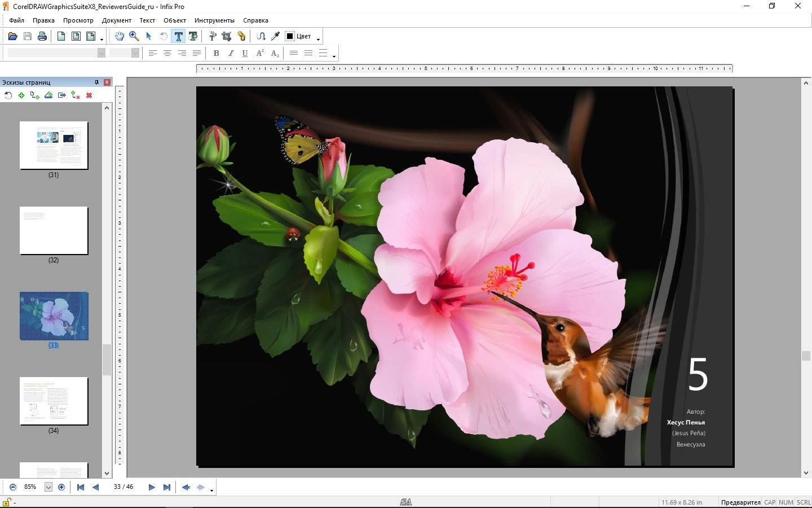812x508 pixels.
Task: Open the Документ menu
Action: (x=117, y=20)
